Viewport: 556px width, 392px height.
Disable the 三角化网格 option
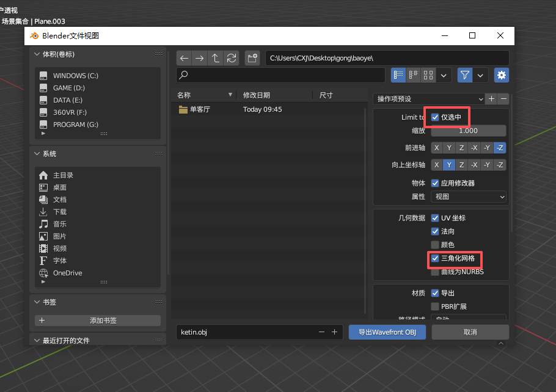click(x=435, y=258)
